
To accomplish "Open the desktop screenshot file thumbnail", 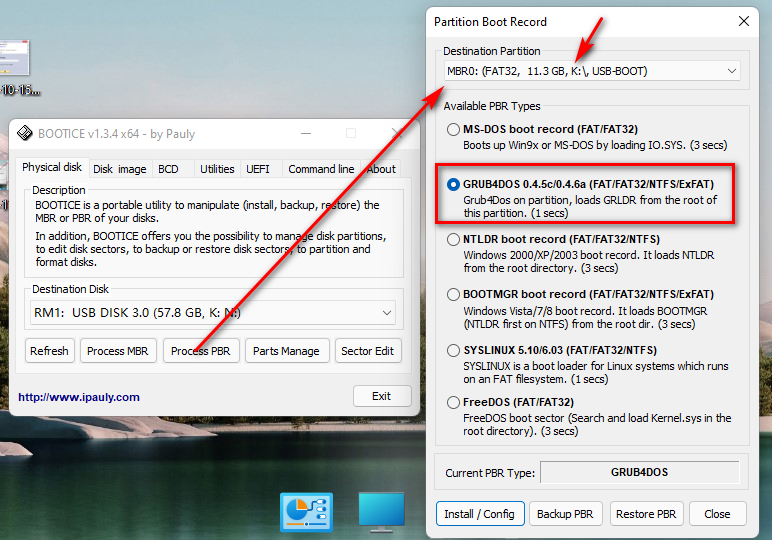I will point(14,58).
